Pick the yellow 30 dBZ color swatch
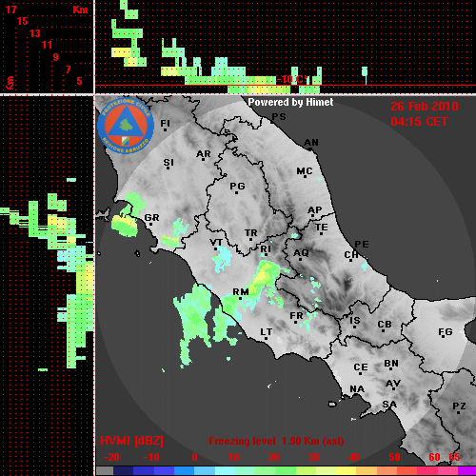The image size is (476, 476). pos(326,471)
